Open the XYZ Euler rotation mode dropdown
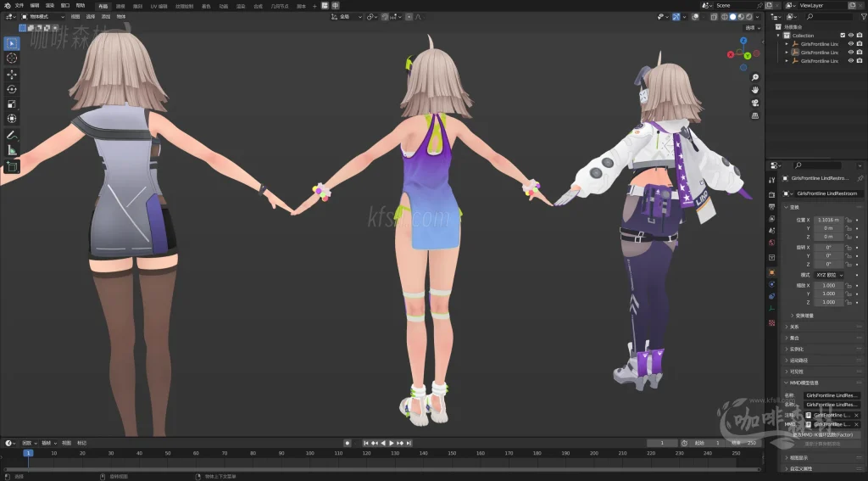The image size is (868, 481). (x=829, y=275)
